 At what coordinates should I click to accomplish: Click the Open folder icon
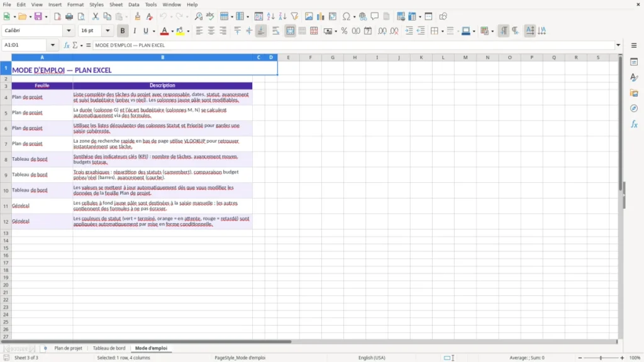click(22, 16)
